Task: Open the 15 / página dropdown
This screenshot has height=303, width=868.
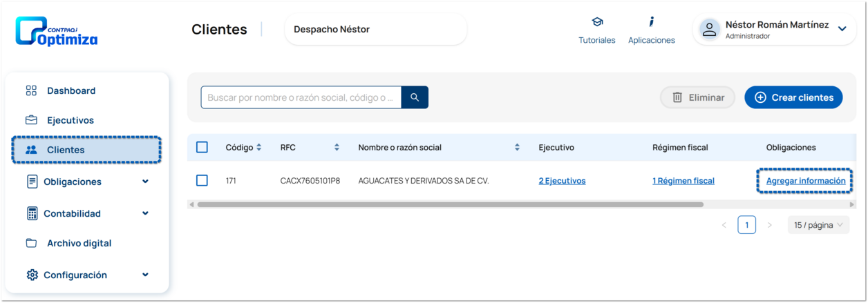Action: click(818, 225)
